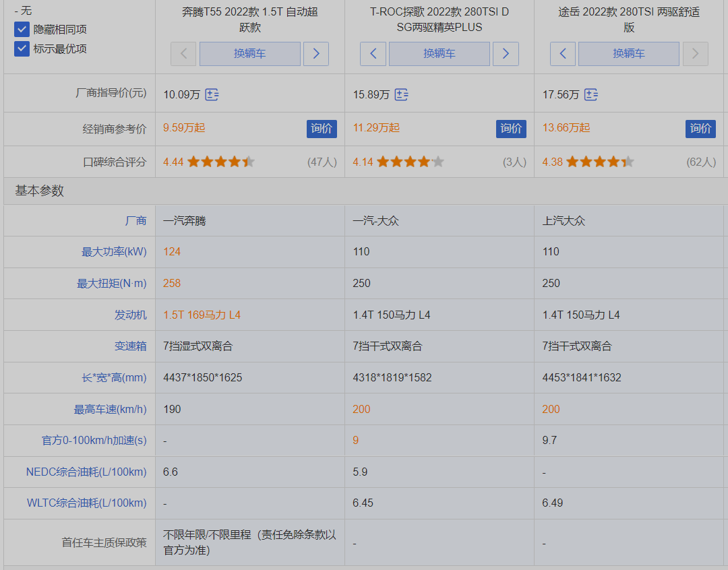Screen dimensions: 728x570
Task: Select 5.9 NEDC fuel value
Action: pyautogui.click(x=360, y=472)
